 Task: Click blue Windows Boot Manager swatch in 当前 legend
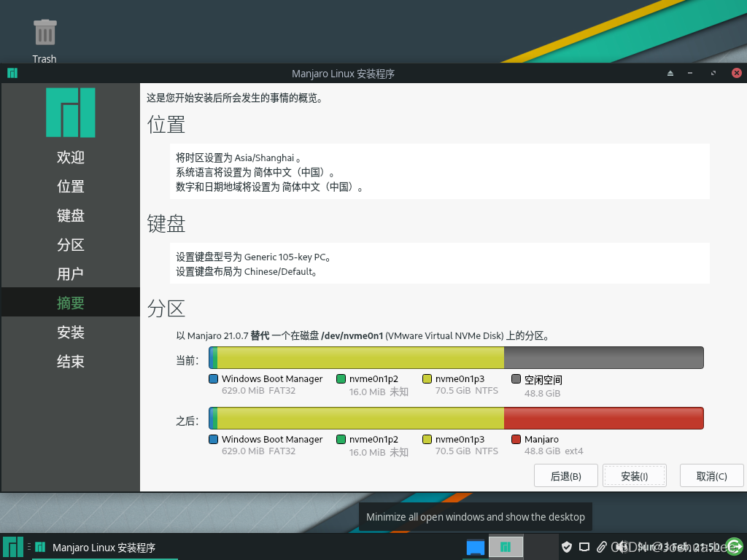click(214, 379)
